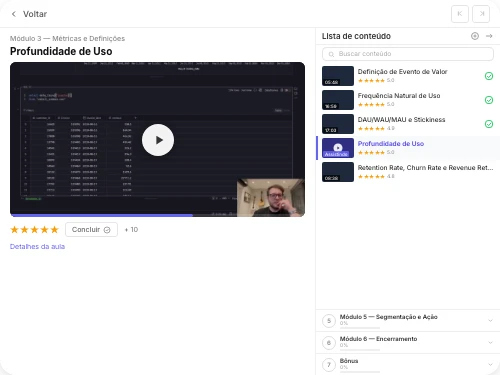The image size is (500, 375).
Task: Click the Bônus module title
Action: click(349, 361)
